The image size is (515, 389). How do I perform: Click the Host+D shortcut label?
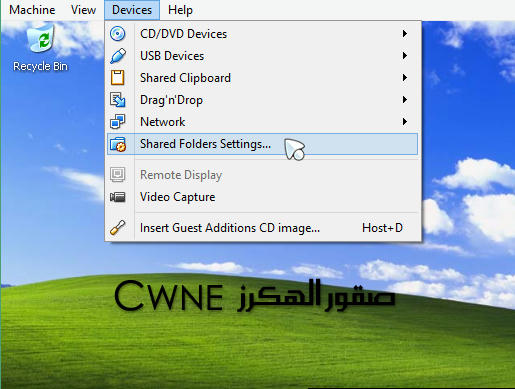point(382,228)
